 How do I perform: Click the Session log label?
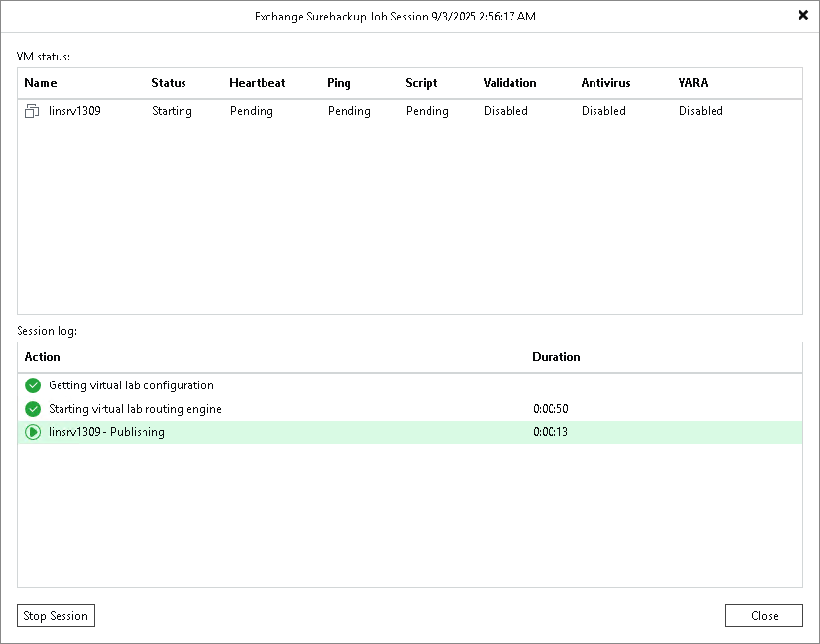[47, 331]
